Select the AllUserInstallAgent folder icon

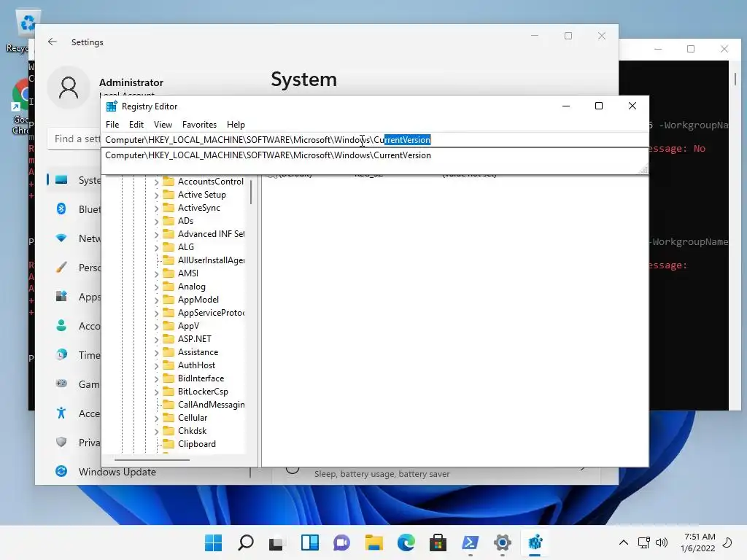[169, 260]
